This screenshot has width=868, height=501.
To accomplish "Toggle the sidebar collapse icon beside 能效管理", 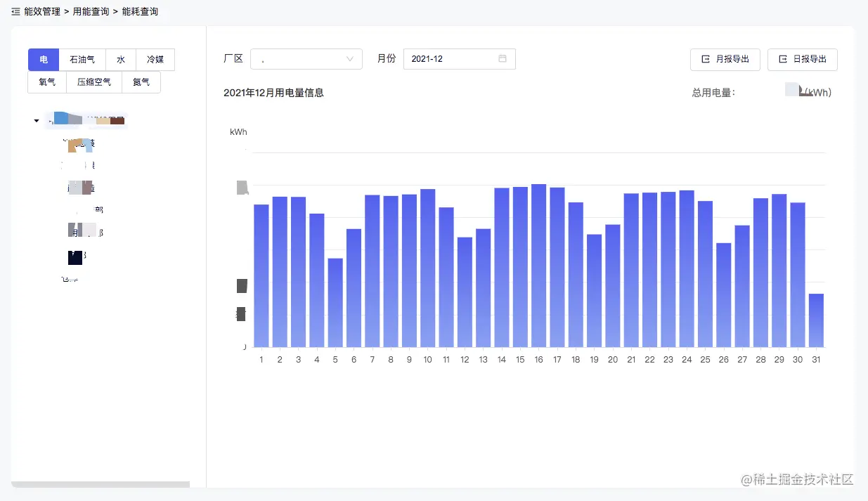I will point(15,12).
